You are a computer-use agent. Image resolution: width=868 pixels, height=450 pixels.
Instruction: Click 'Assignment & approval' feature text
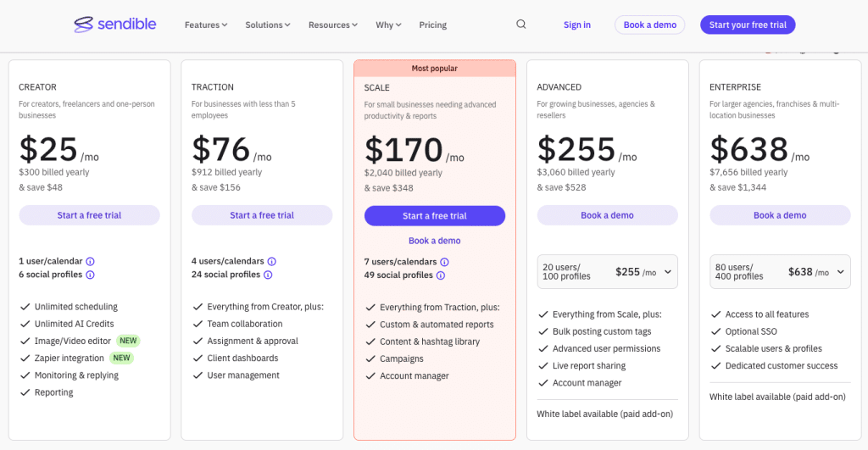coord(253,341)
